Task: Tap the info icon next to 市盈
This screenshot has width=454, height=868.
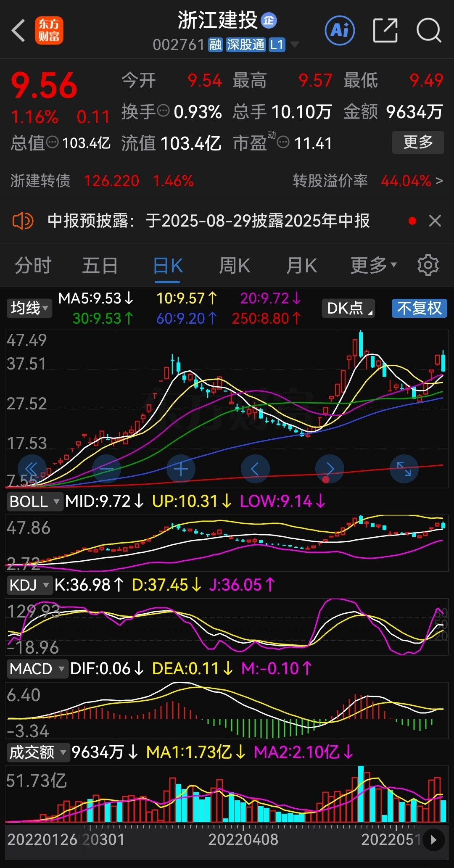Action: tap(284, 142)
